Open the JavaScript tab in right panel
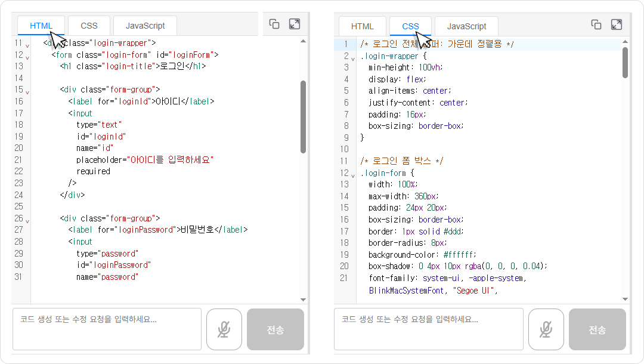Viewport: 644px width, 364px height. (x=466, y=26)
